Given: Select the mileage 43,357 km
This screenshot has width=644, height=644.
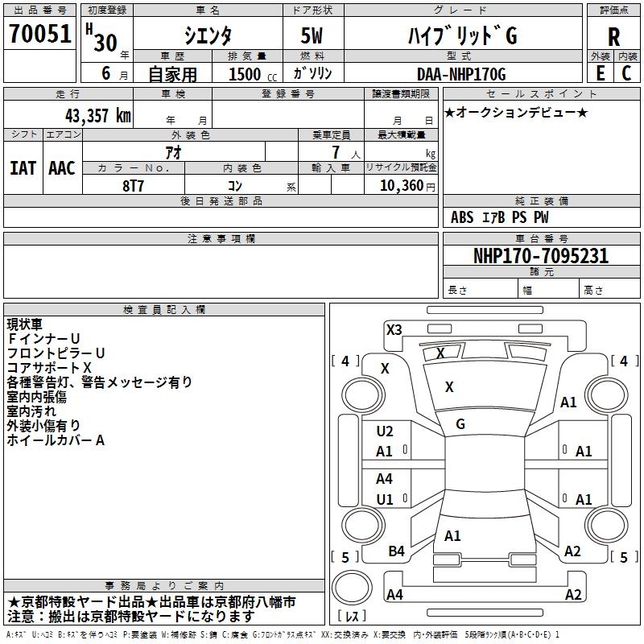Looking at the screenshot, I should pyautogui.click(x=98, y=115).
